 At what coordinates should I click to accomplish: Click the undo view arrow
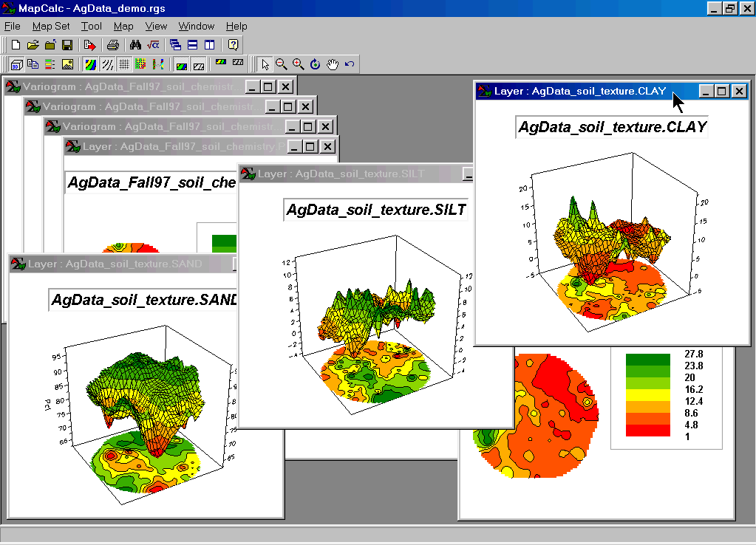[x=350, y=64]
